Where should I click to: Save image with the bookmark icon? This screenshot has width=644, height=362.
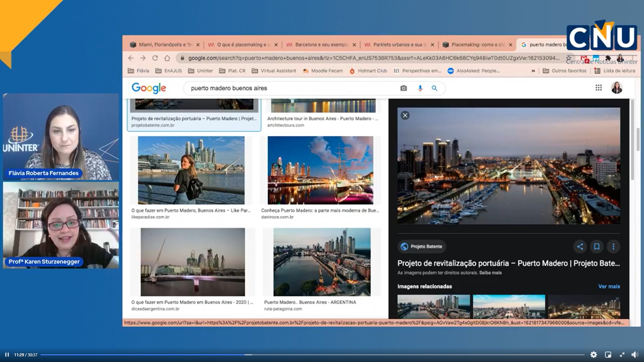pos(597,247)
